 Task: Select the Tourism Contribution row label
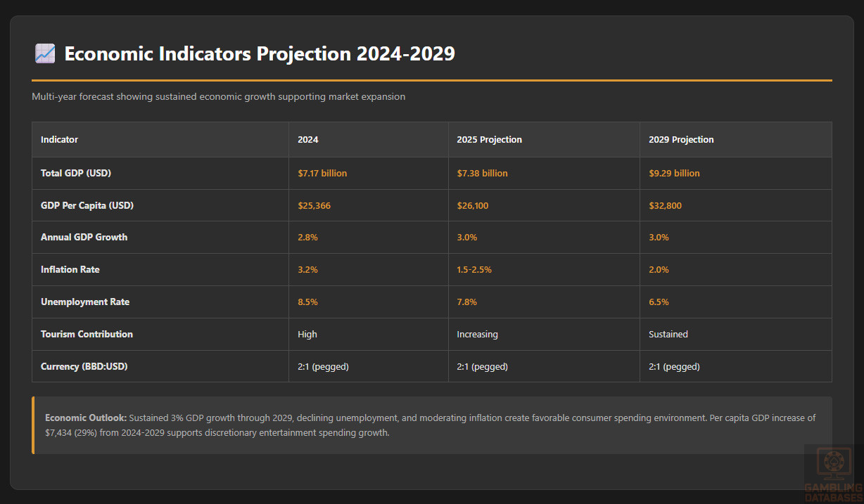click(x=87, y=335)
